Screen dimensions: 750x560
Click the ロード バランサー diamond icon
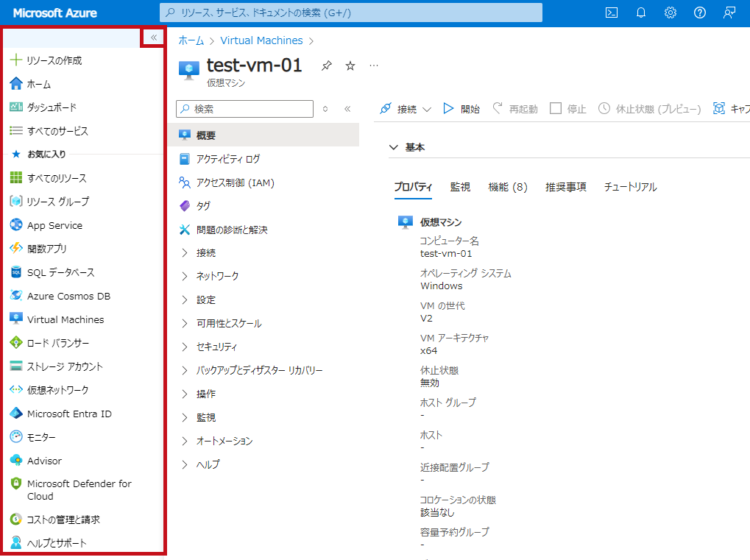click(16, 342)
